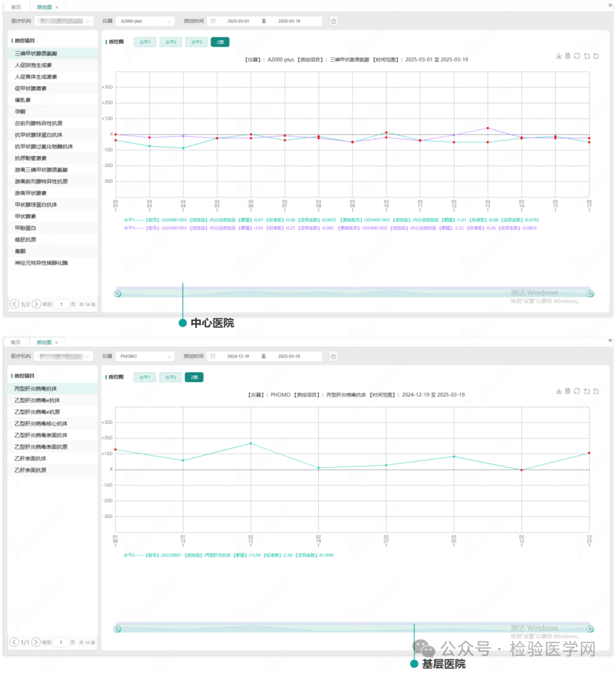Go to previous page in 1/1 pager
Screen dimensions: 616x674
(14, 642)
